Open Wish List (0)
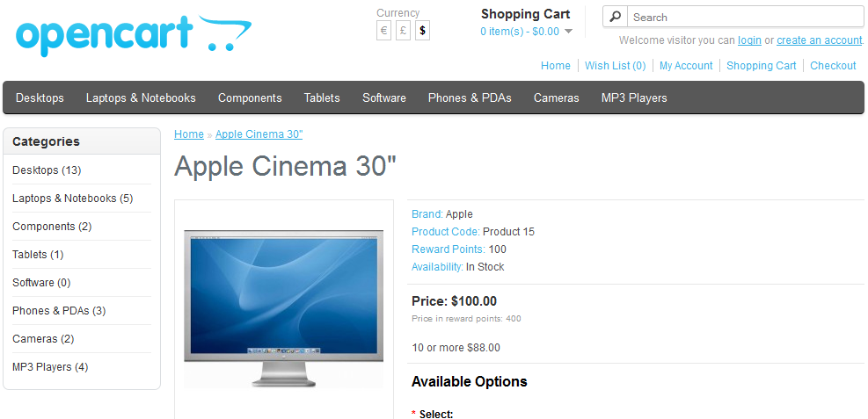Viewport: 868px width, 419px height. click(615, 66)
